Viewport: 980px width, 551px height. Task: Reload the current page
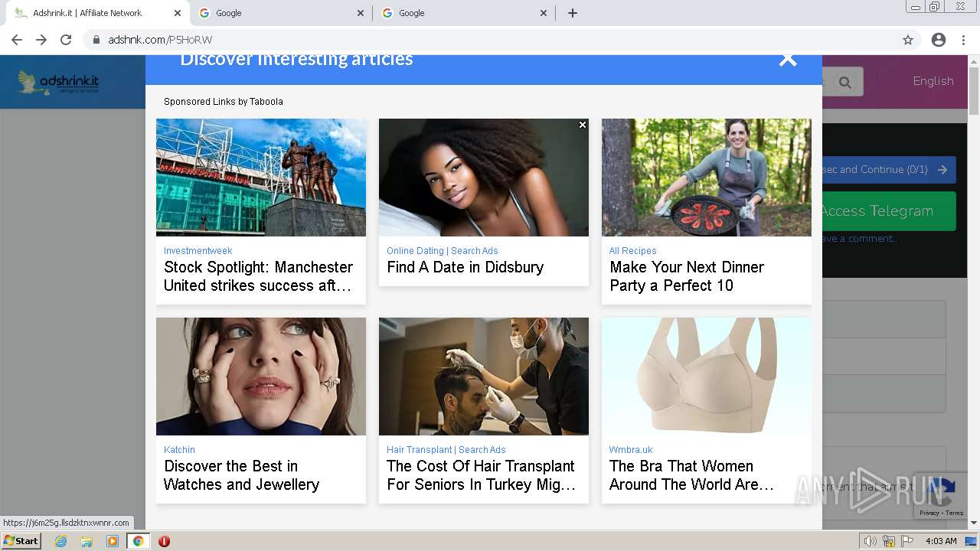(x=66, y=40)
